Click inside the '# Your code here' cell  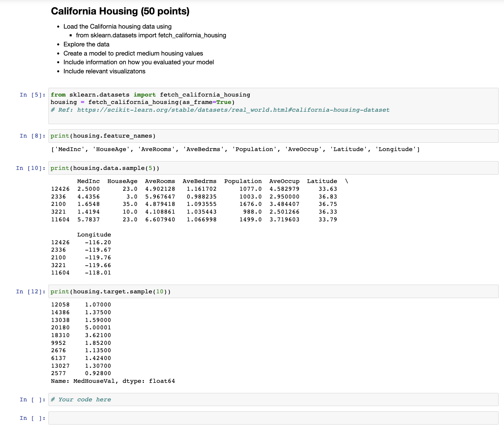coord(81,399)
